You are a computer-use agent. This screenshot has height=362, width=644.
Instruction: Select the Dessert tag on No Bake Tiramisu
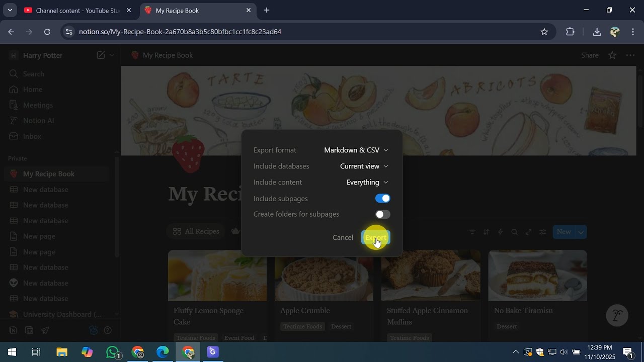tap(507, 327)
